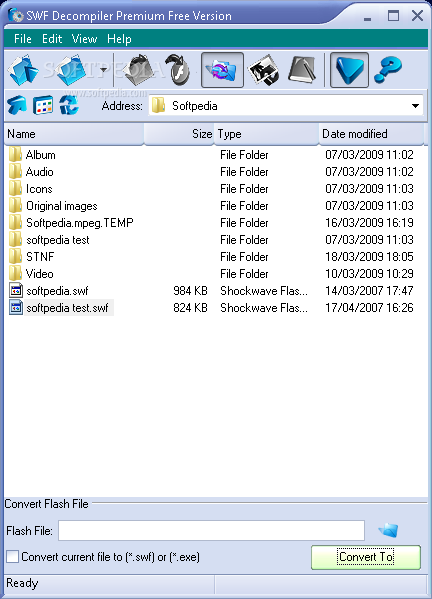Open the dropdown arrow beside the second folder icon
The image size is (432, 599).
[103, 70]
